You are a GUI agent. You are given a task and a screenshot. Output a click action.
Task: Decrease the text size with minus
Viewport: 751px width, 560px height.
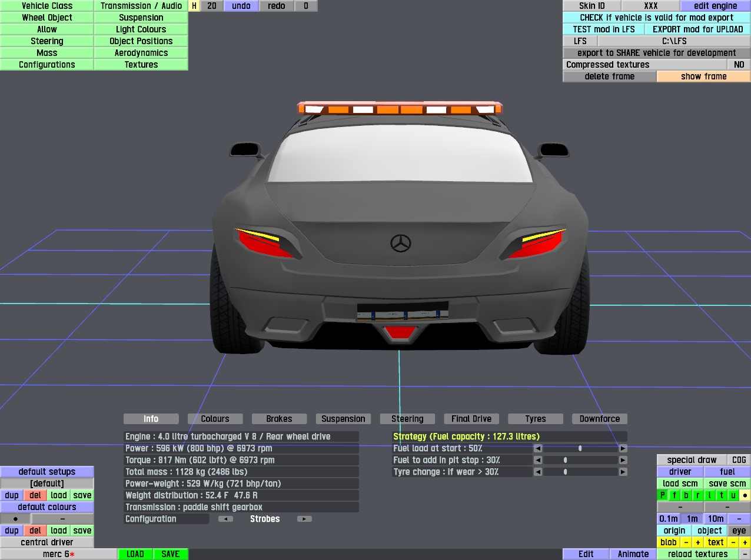733,542
